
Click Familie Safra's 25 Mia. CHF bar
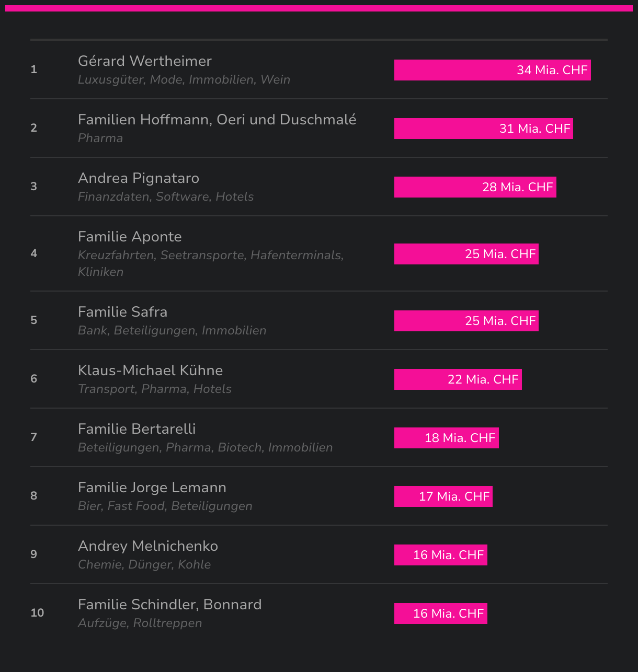coord(466,321)
